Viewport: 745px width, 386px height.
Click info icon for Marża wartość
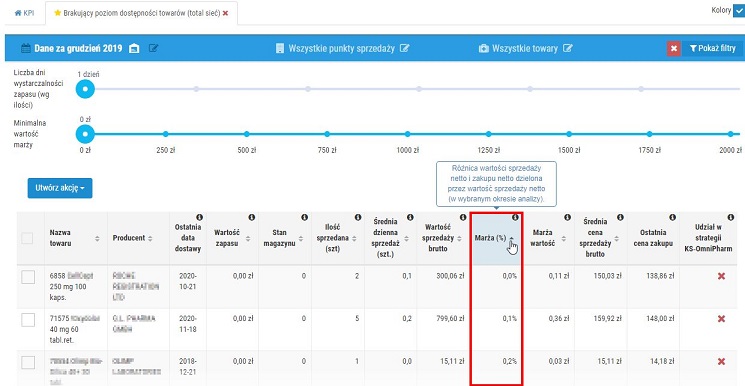[567, 217]
